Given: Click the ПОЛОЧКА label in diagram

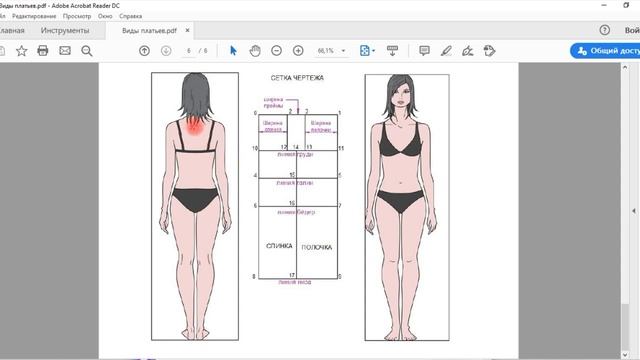Looking at the screenshot, I should [316, 247].
